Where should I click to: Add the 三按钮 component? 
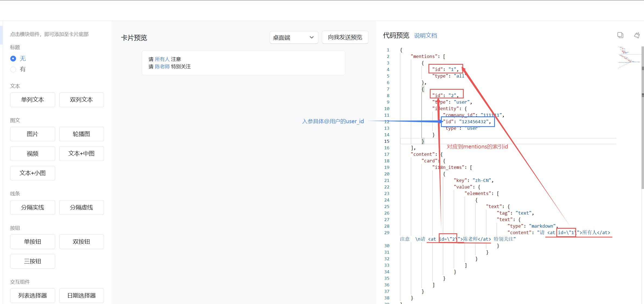pos(33,261)
